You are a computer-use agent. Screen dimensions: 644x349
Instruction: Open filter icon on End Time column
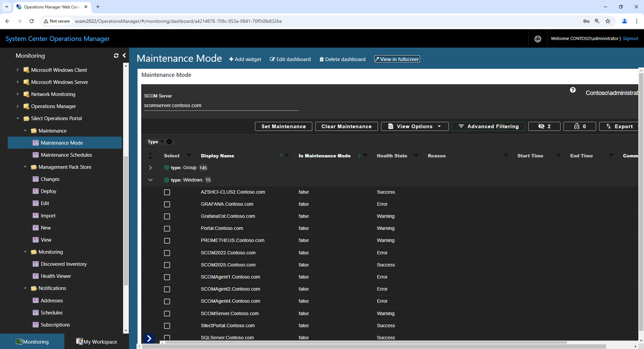[611, 156]
